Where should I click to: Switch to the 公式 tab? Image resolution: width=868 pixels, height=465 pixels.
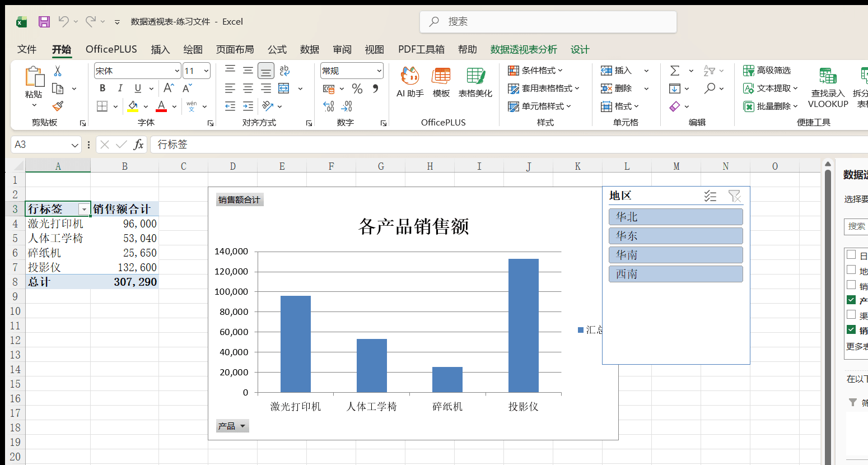277,49
